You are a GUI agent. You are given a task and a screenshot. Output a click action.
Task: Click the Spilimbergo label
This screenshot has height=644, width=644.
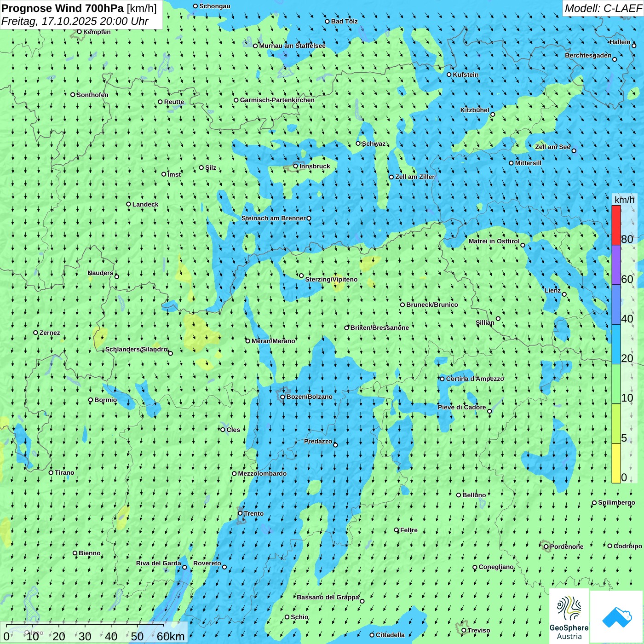click(x=616, y=502)
